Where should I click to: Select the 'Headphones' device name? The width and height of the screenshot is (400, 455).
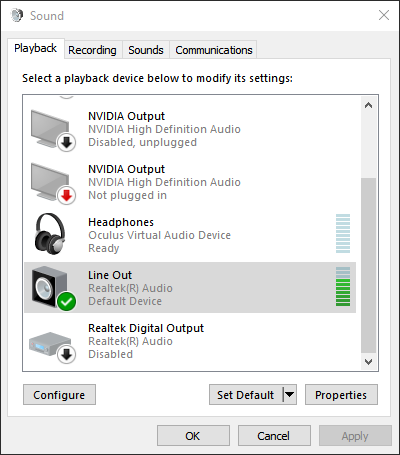(x=121, y=222)
